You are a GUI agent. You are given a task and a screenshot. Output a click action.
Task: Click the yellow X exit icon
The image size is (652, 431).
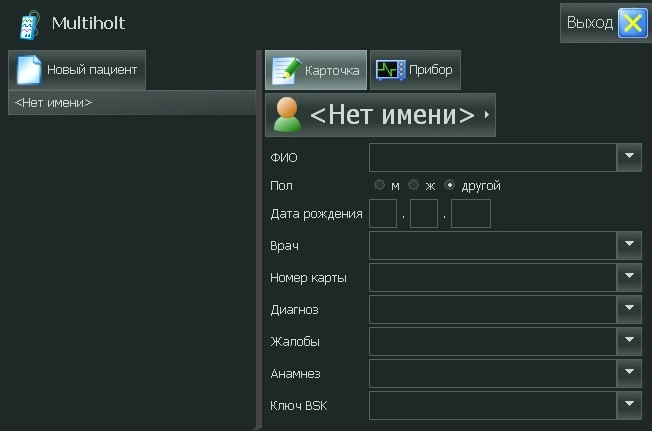point(632,23)
